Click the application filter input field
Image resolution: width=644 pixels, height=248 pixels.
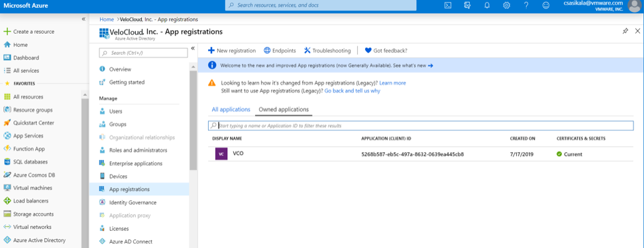421,126
